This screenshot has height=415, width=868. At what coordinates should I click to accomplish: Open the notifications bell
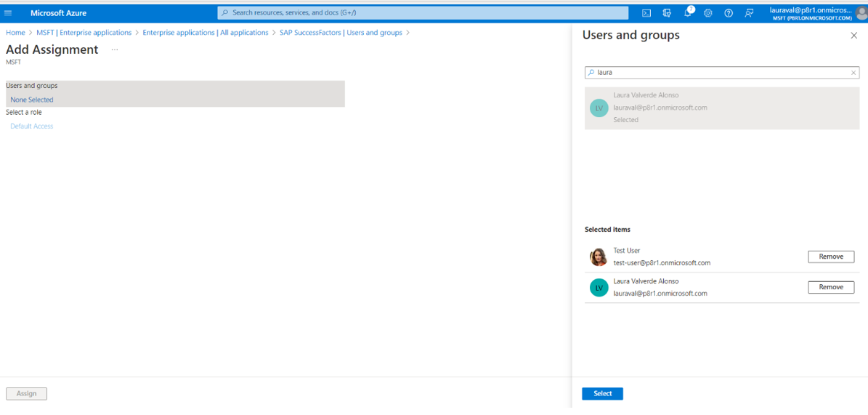(688, 13)
